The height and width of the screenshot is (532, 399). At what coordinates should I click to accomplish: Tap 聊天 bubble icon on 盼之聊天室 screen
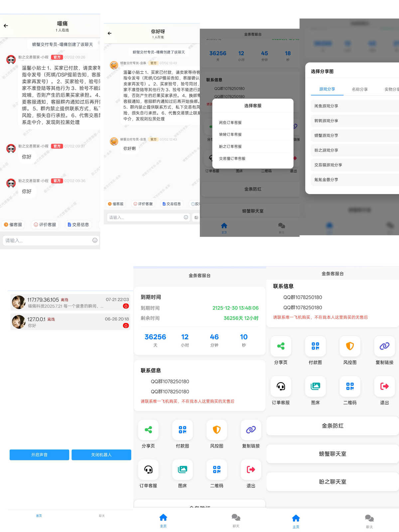coord(369,518)
